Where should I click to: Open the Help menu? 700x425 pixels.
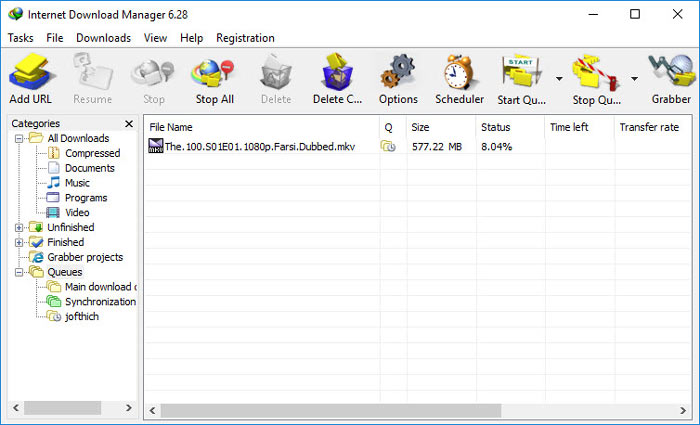192,38
